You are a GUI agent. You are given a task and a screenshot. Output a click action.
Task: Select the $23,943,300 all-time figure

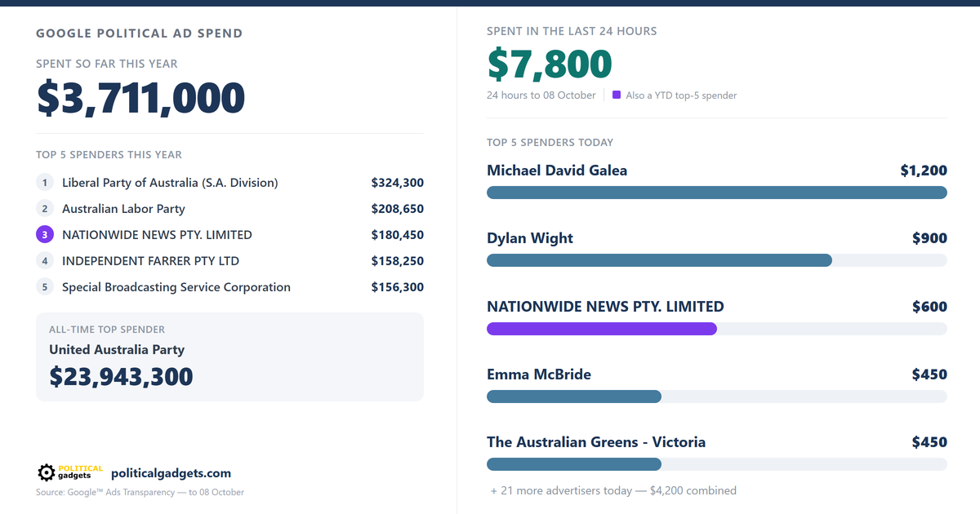(121, 376)
